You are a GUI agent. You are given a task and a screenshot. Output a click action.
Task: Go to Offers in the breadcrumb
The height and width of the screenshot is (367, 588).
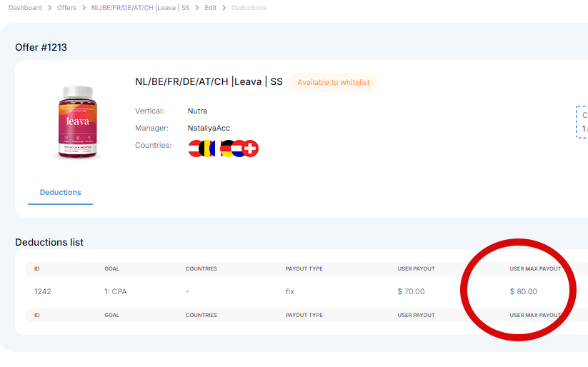click(x=66, y=8)
